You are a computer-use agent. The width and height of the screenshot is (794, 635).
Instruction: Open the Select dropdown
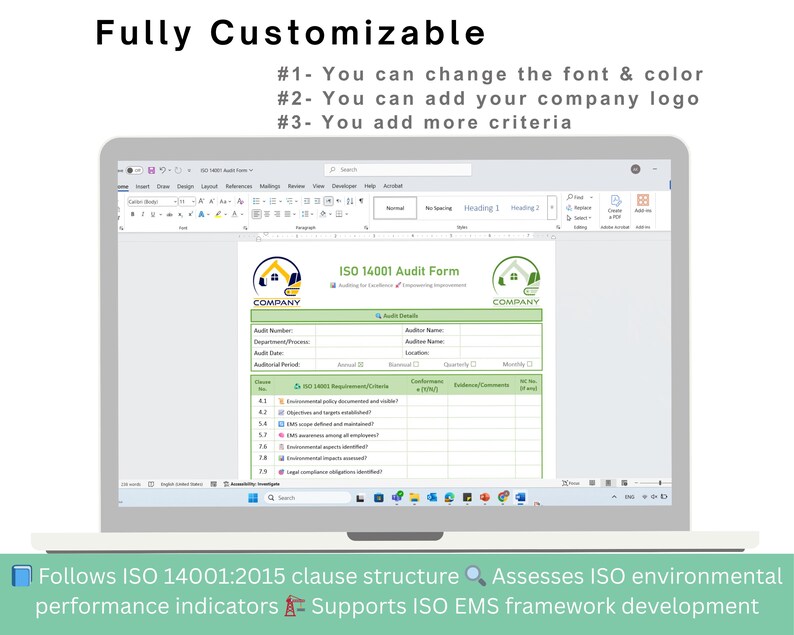tap(579, 218)
